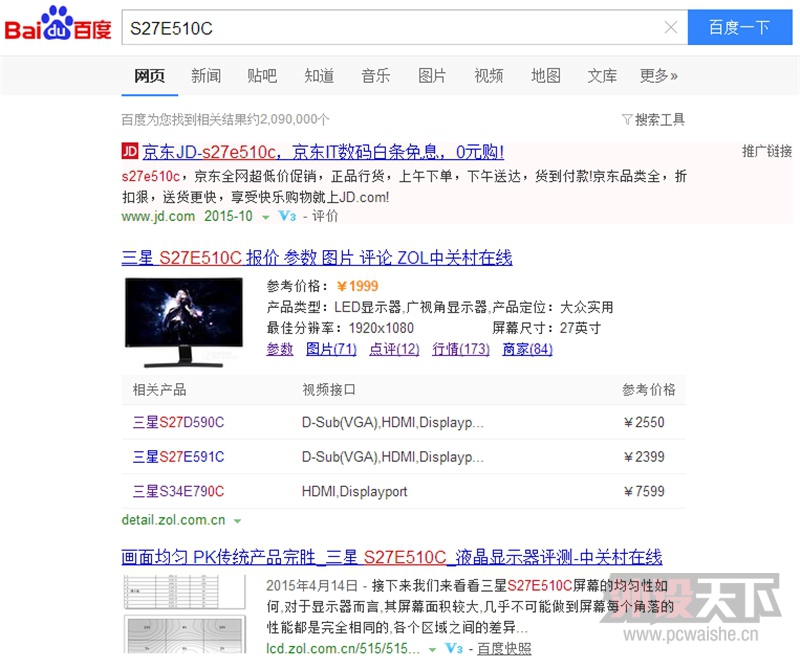Open the 行情(173) link

pos(461,349)
